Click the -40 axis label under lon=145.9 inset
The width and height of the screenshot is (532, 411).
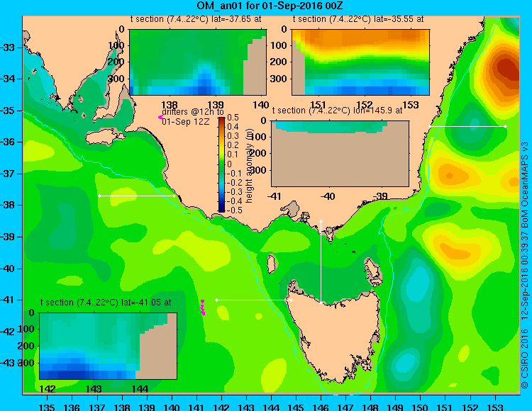pyautogui.click(x=328, y=196)
